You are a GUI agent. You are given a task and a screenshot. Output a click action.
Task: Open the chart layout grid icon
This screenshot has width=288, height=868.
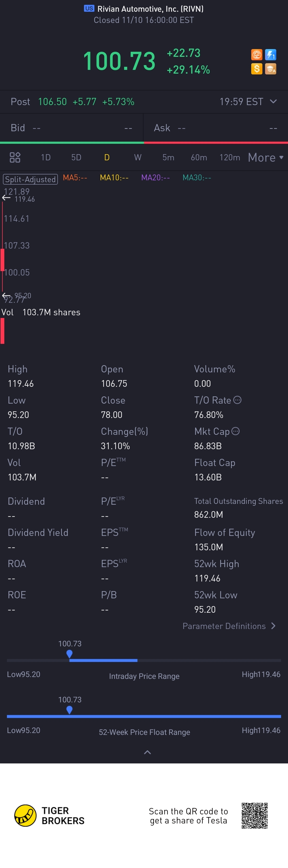15,157
